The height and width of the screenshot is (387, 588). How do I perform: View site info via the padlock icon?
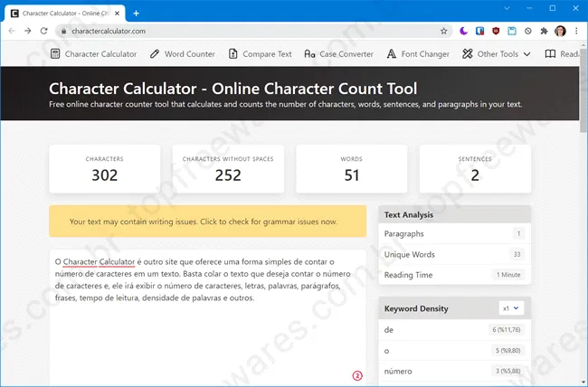[x=63, y=31]
